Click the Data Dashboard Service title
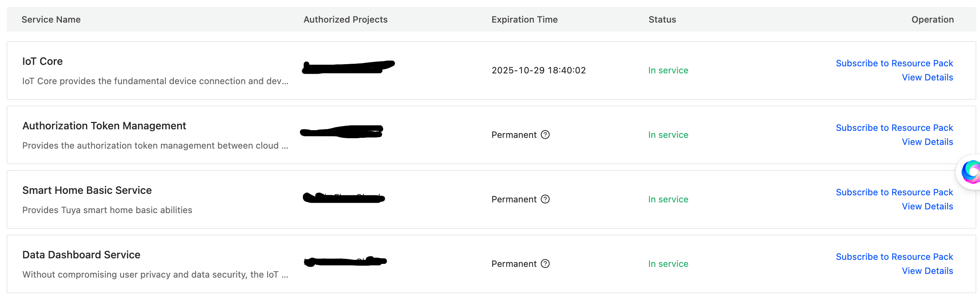980x298 pixels. click(81, 255)
